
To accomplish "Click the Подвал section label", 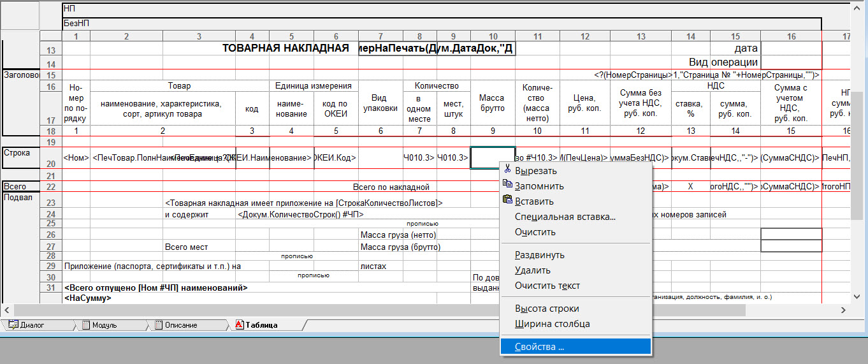I will [x=17, y=197].
